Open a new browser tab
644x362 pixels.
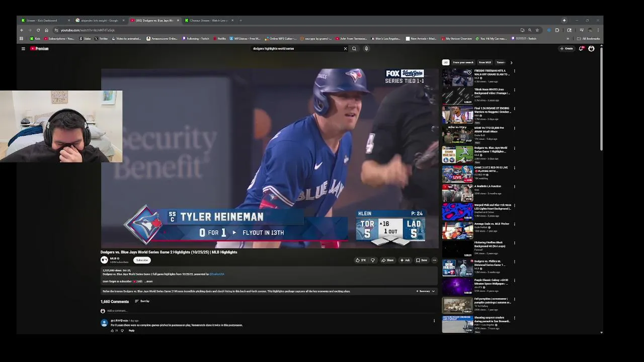(x=240, y=21)
